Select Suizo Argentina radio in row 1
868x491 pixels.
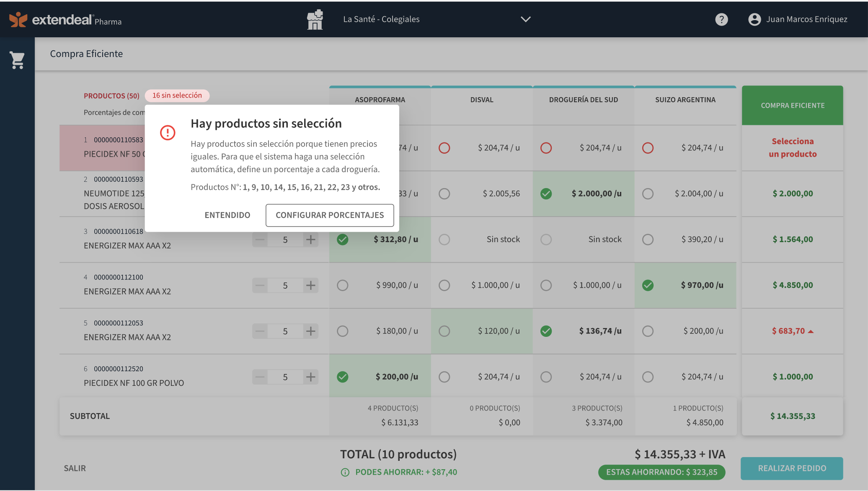pos(648,148)
